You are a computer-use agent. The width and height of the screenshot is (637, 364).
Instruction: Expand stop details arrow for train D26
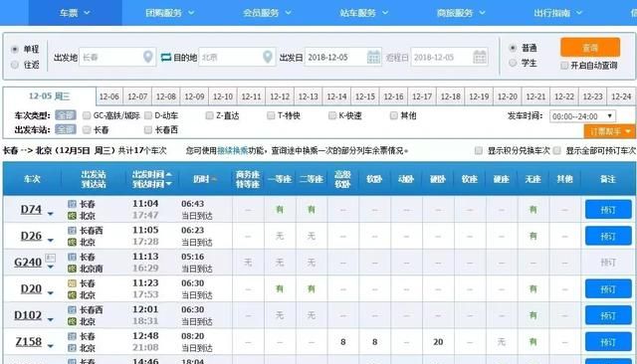[x=51, y=241]
